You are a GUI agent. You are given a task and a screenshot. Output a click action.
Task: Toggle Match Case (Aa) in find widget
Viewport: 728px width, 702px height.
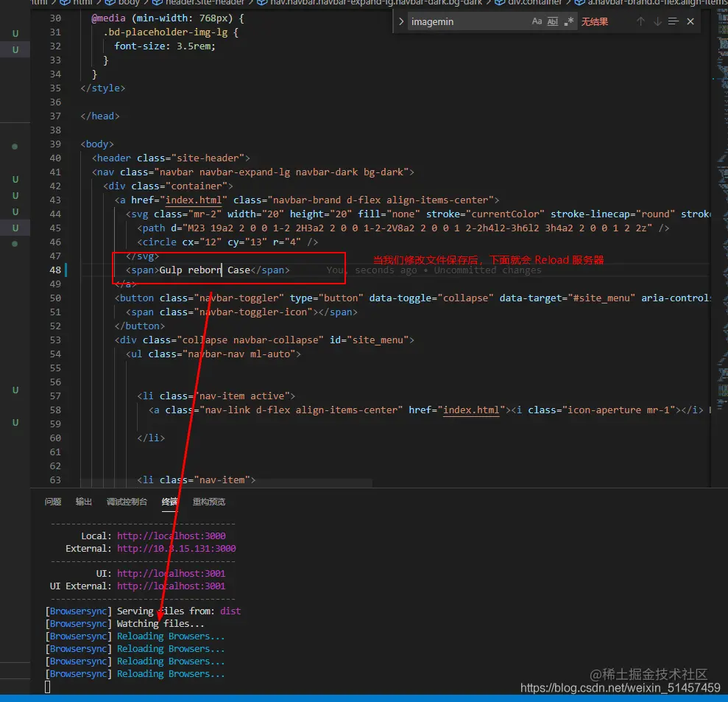tap(537, 21)
